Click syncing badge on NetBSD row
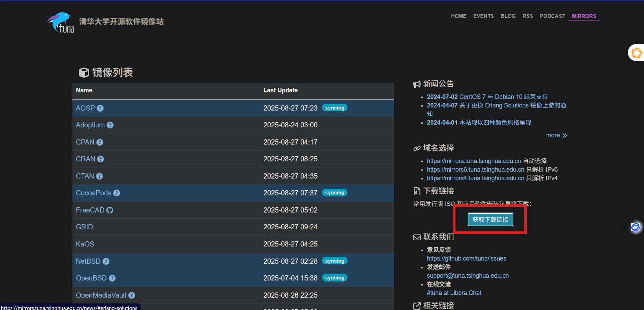Image resolution: width=644 pixels, height=310 pixels. [x=335, y=261]
